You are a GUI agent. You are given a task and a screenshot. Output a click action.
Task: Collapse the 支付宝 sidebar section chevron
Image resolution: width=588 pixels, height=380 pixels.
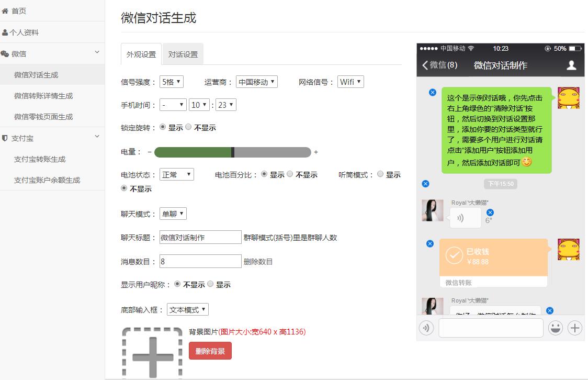point(97,137)
